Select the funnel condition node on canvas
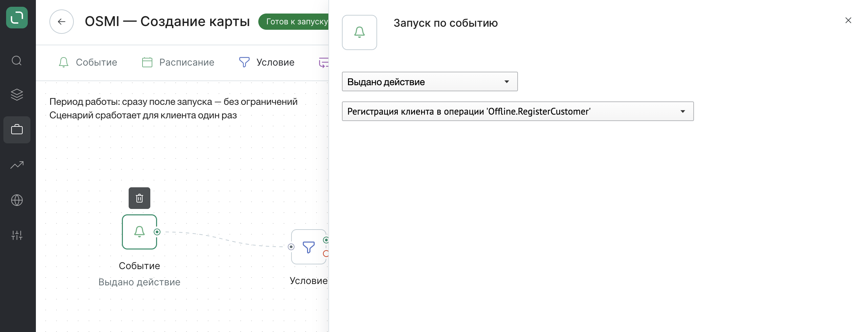868x332 pixels. click(308, 247)
